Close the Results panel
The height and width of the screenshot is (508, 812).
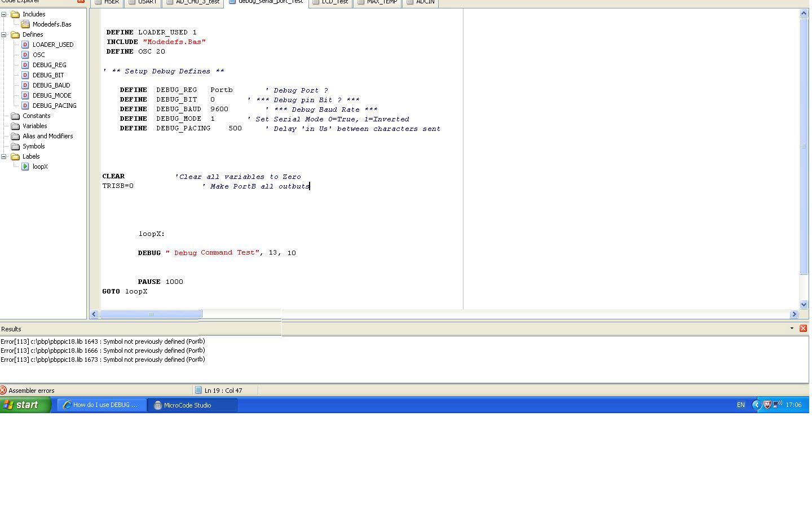point(803,328)
